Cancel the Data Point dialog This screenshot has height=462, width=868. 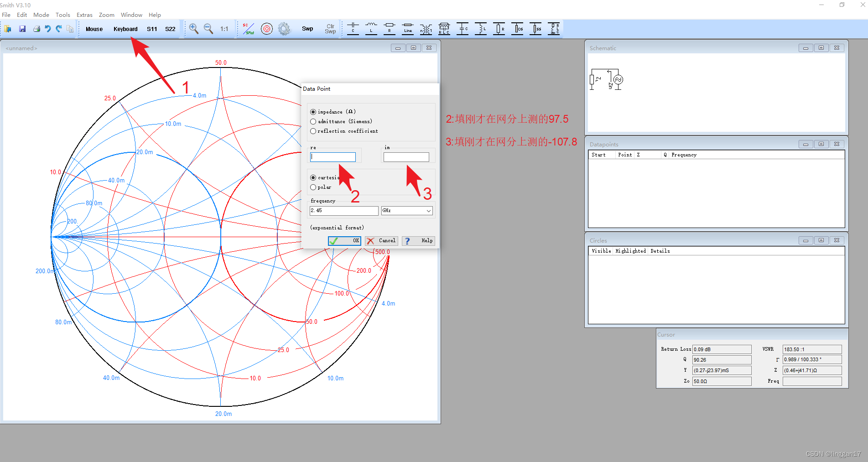coord(381,241)
